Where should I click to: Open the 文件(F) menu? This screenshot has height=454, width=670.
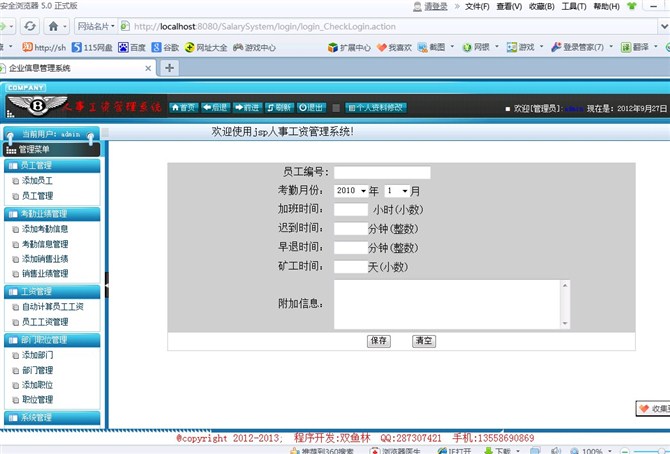477,6
